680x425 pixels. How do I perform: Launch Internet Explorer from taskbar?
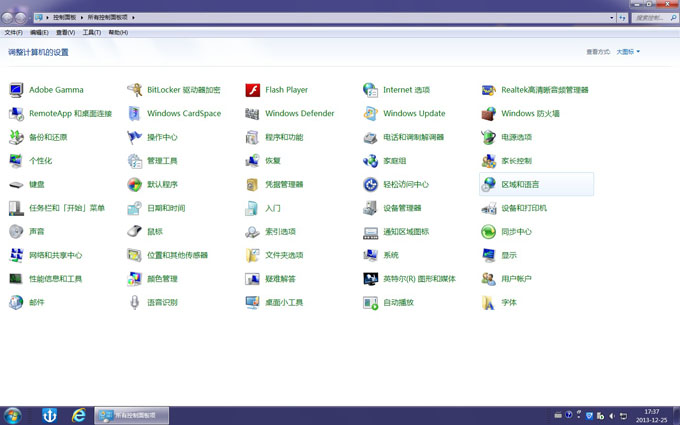pos(78,415)
